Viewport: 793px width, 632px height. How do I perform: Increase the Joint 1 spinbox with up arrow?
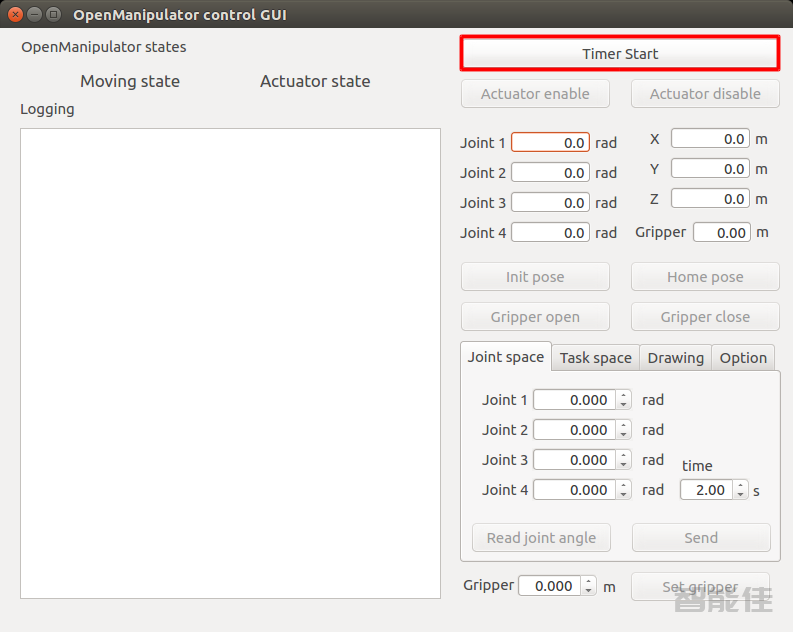pyautogui.click(x=624, y=395)
